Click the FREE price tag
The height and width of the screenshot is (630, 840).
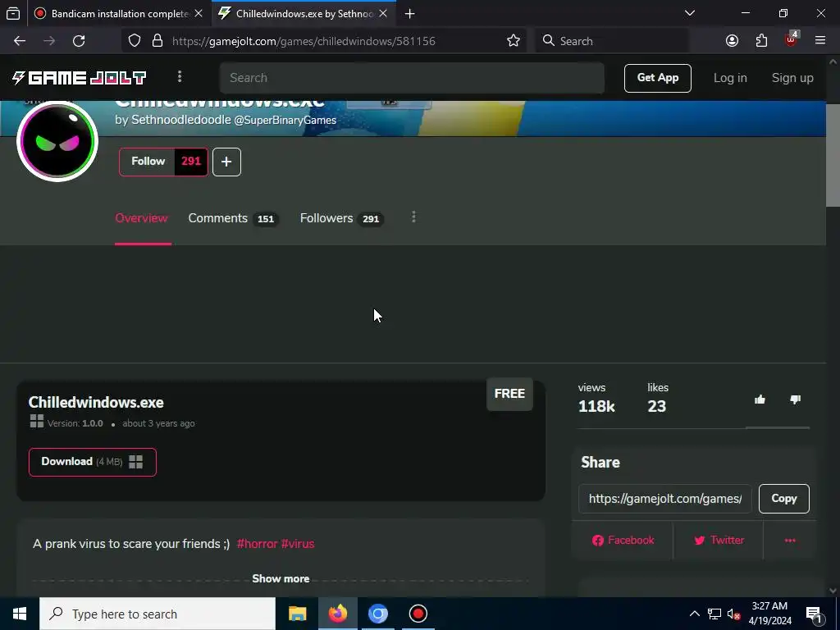[509, 394]
